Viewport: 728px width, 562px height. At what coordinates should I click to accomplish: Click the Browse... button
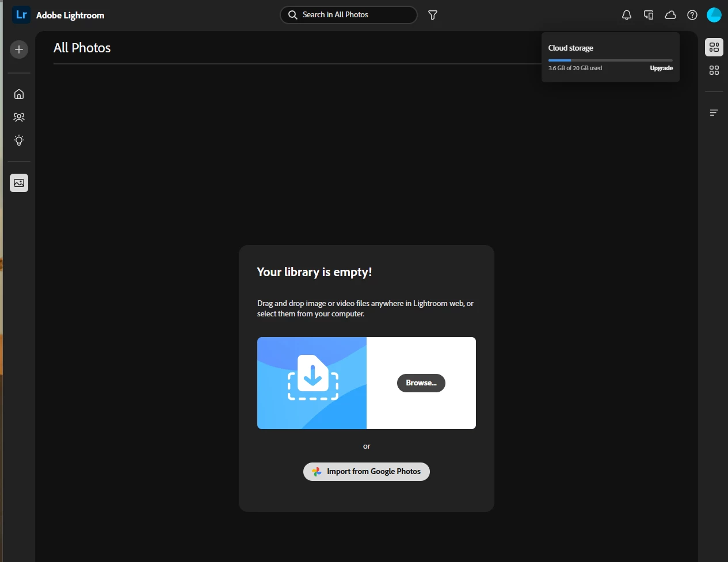(x=421, y=383)
